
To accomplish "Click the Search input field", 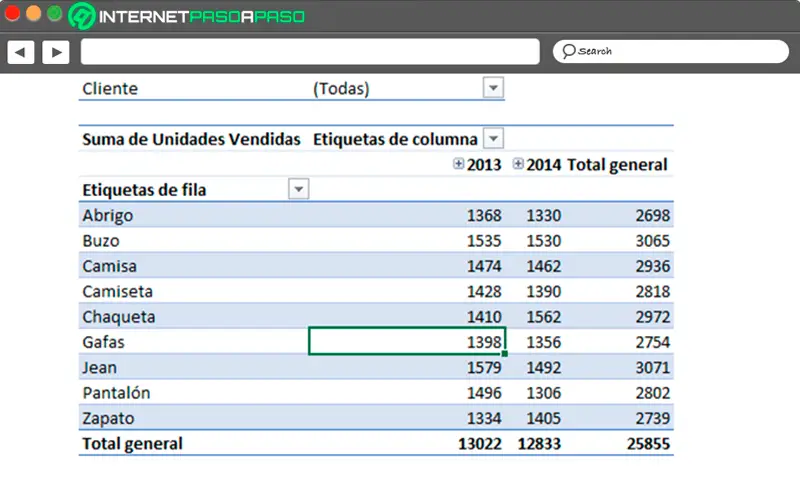I will click(670, 51).
